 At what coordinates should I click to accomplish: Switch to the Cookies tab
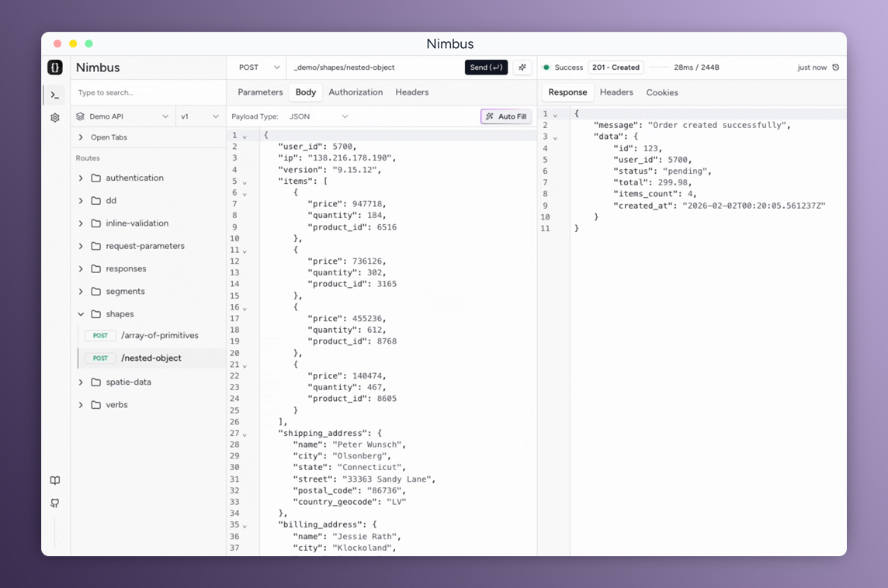point(662,92)
